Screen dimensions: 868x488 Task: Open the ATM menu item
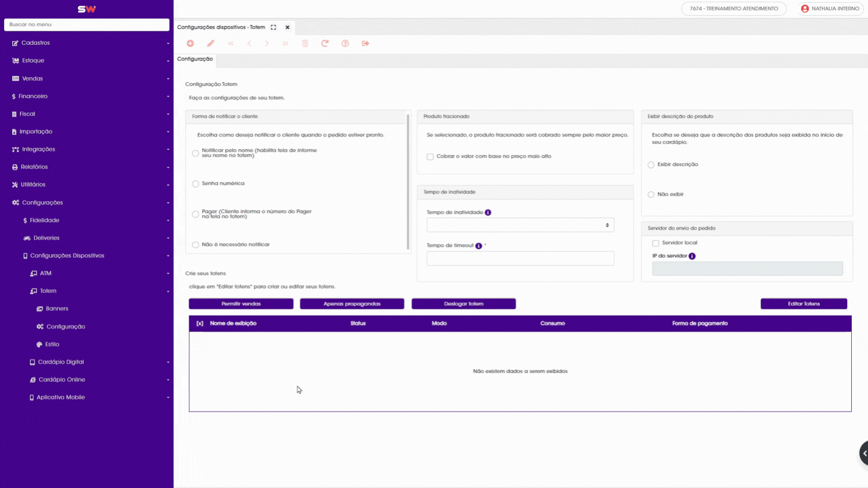[x=86, y=273]
